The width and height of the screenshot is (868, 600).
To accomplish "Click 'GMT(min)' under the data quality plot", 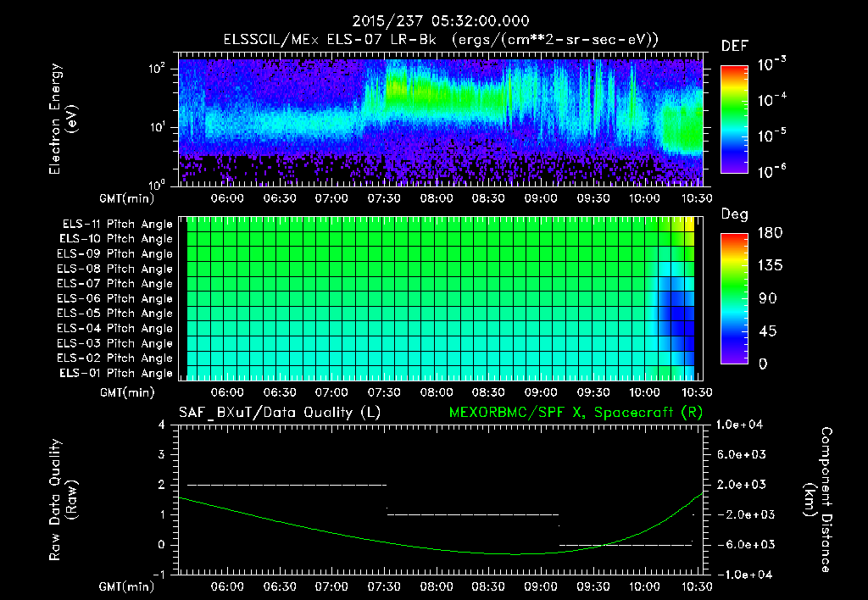I will pos(127,586).
